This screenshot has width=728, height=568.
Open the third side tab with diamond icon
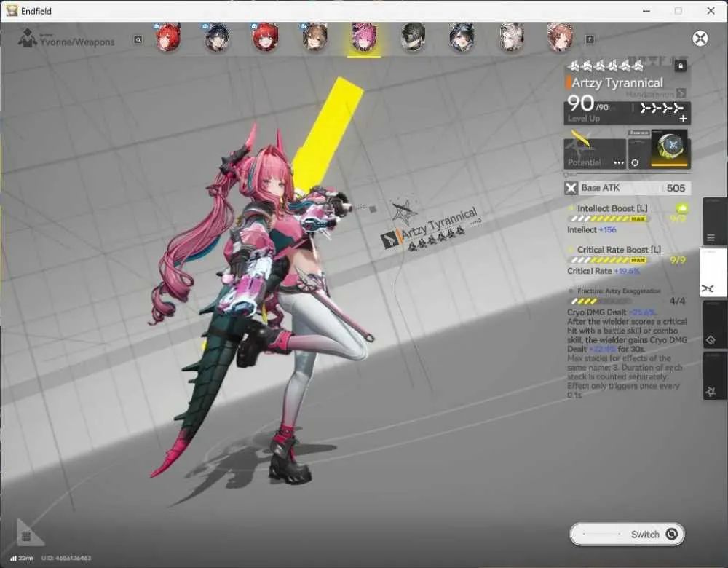715,325
